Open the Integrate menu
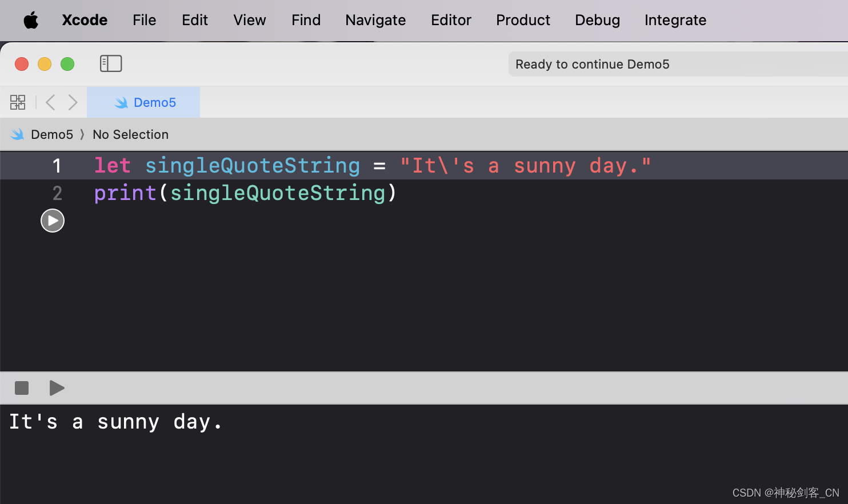 [x=675, y=20]
